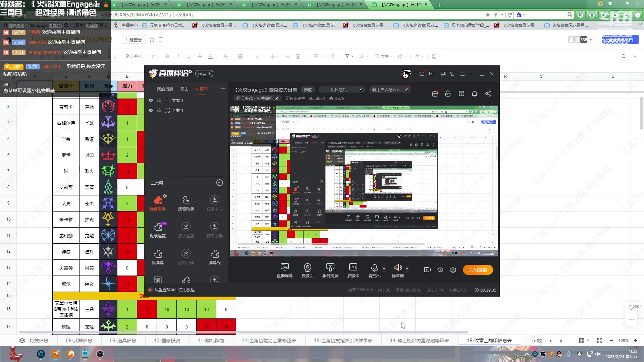The width and height of the screenshot is (644, 362).
Task: Click the 扬声器 speaker icon
Action: coord(397,268)
